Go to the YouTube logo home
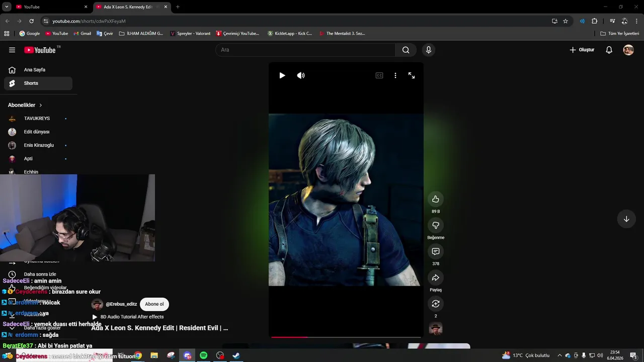Screen dimensions: 644x362 (40, 50)
